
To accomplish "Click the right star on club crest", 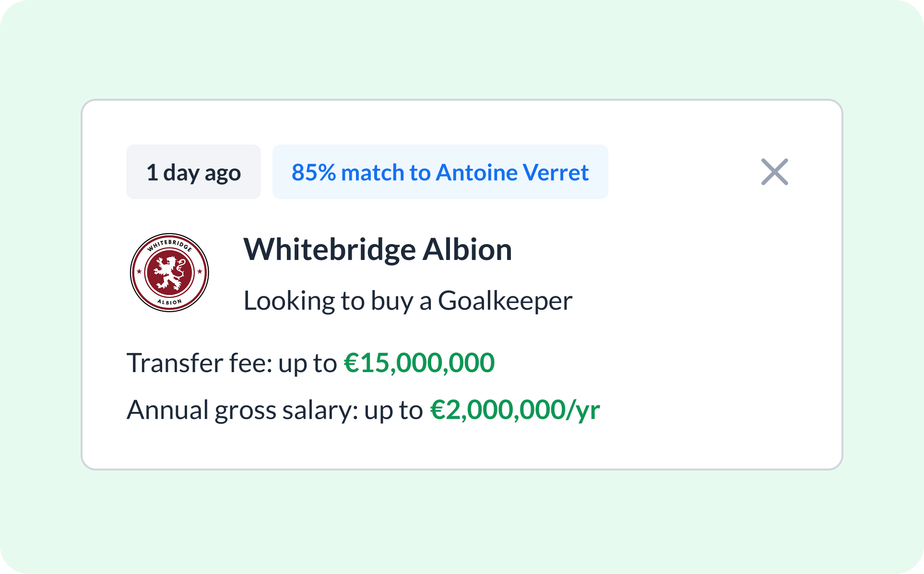I will [200, 271].
